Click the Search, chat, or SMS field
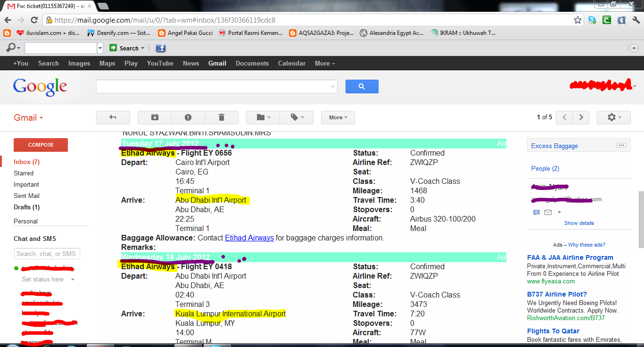644x347 pixels. pyautogui.click(x=47, y=254)
